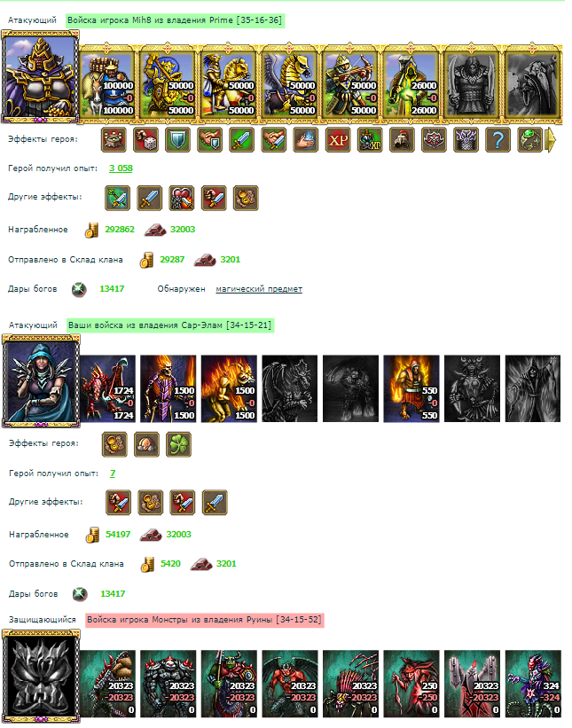Click the monster defender mask portrait

(41, 677)
